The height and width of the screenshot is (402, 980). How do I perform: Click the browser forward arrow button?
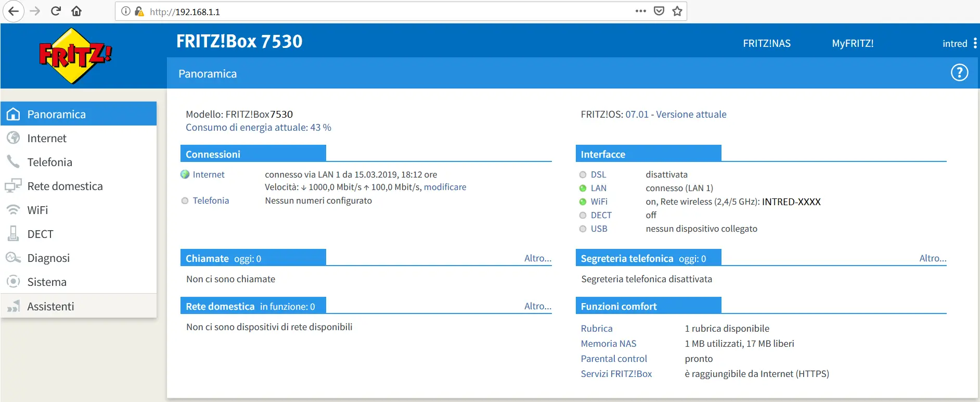(35, 11)
